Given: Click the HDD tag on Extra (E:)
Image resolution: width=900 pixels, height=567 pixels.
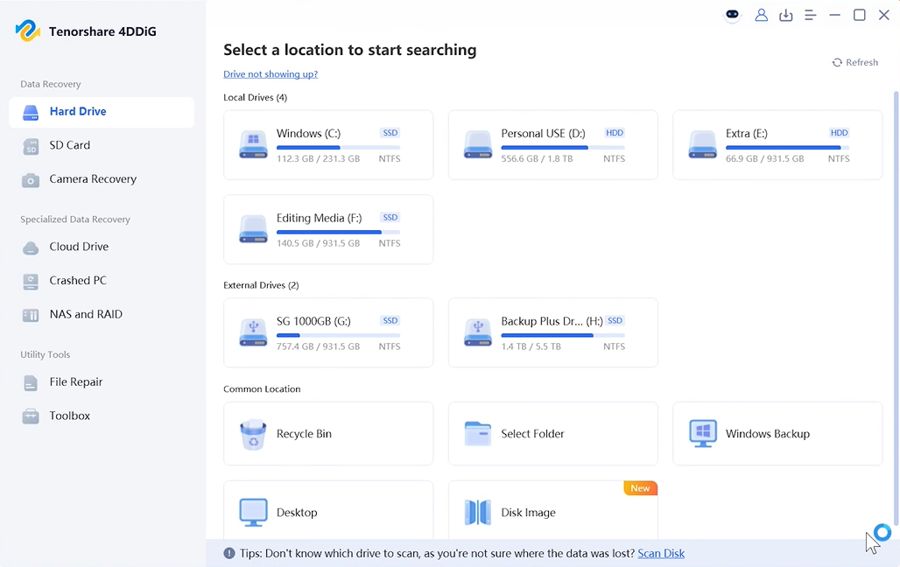Looking at the screenshot, I should tap(839, 133).
